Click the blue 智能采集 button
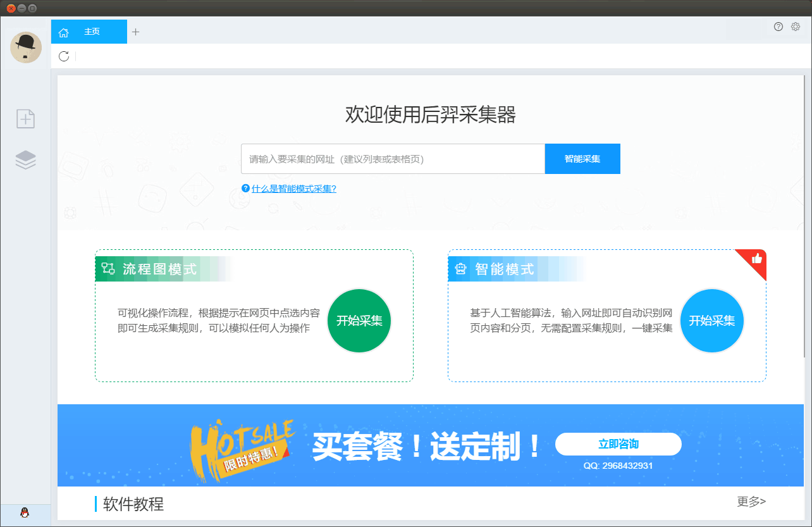 (x=582, y=159)
